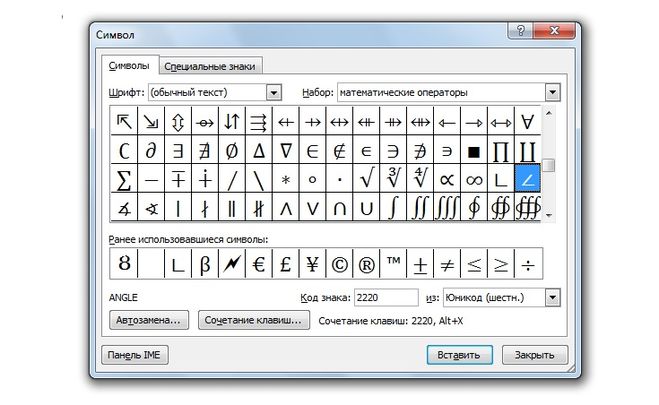Image resolution: width=659 pixels, height=405 pixels.
Task: Select the empty set symbol
Action: (231, 151)
